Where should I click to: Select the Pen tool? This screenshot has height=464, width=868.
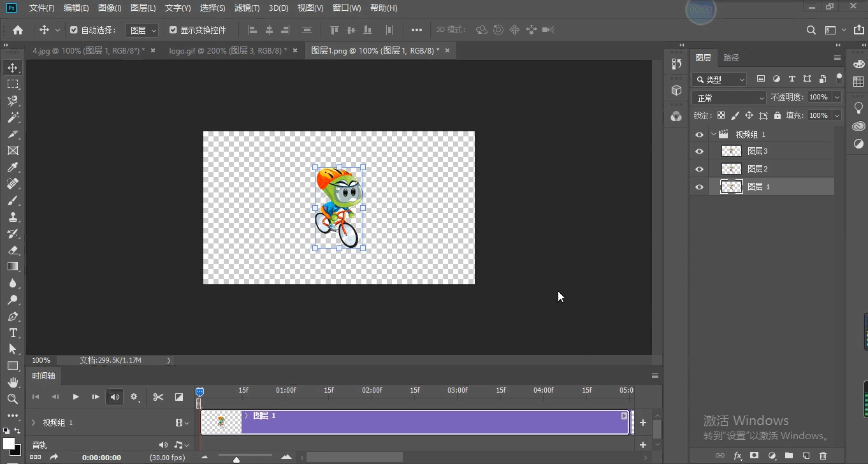coord(13,316)
